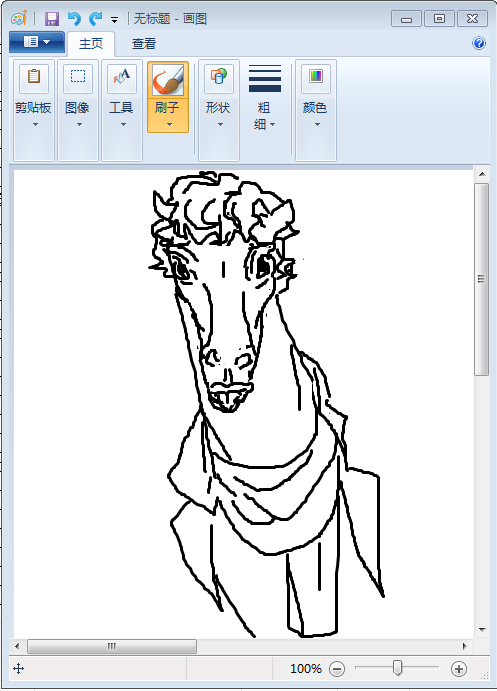Switch to the 主页 tab
Screen dimensions: 497x691
click(91, 44)
